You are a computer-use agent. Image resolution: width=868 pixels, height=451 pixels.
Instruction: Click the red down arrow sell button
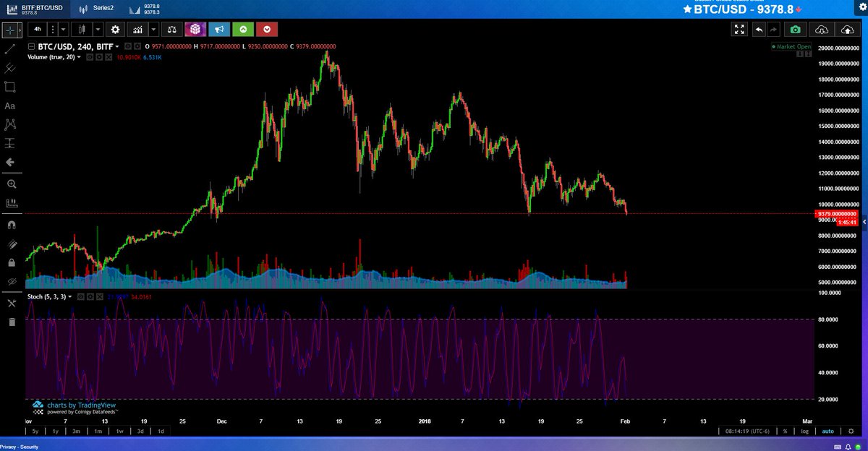coord(268,30)
